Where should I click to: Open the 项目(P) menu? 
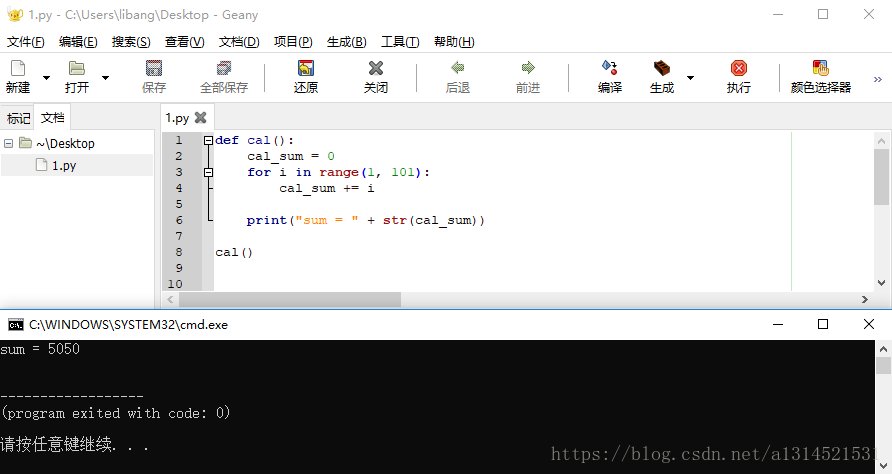coord(293,42)
